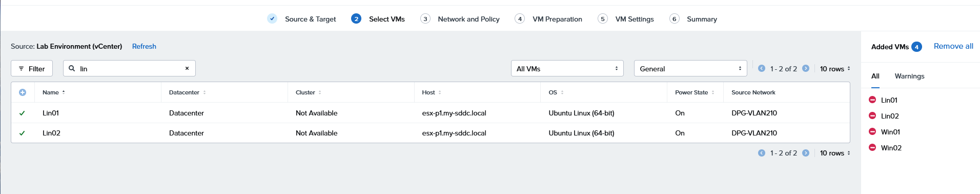Click the completed Source & Target step checkmark
Viewport: 980px width, 194px height.
click(x=272, y=18)
